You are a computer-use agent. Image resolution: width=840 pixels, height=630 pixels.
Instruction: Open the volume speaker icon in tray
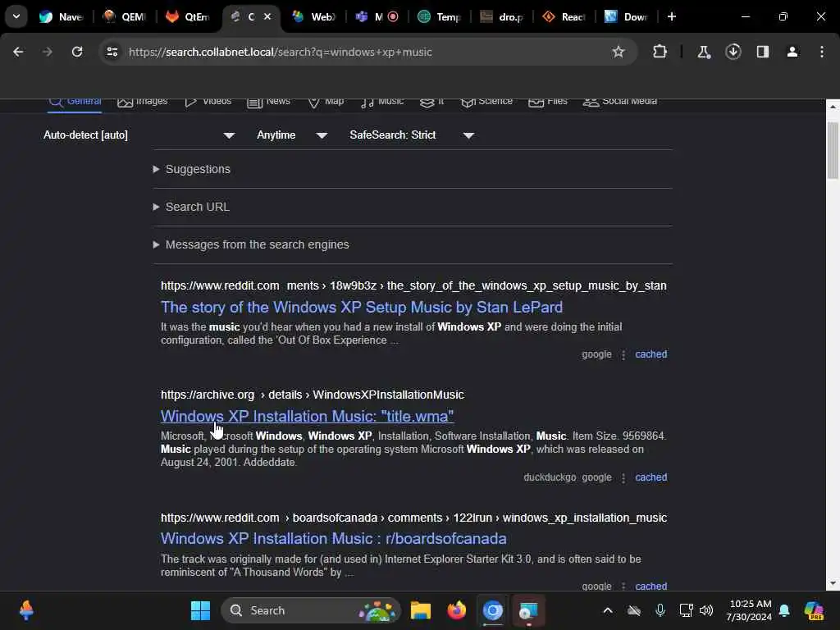point(706,610)
